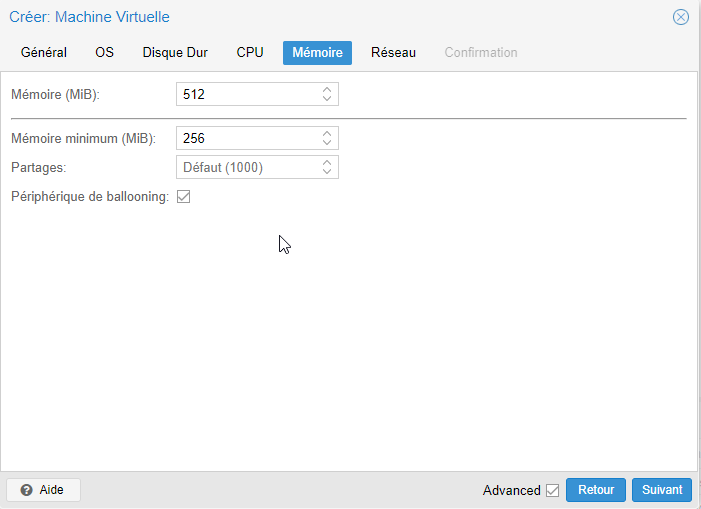Viewport: 701px width, 509px height.
Task: Click the question mark Aide icon
Action: (26, 490)
